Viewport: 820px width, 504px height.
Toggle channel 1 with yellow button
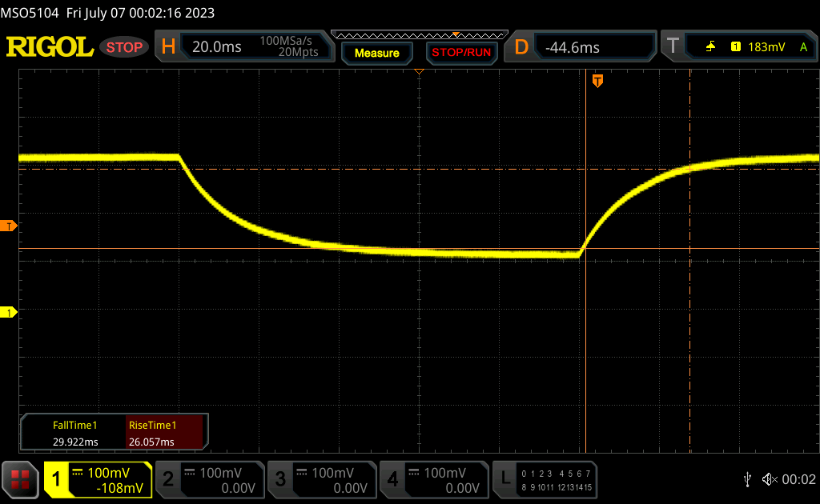click(56, 479)
